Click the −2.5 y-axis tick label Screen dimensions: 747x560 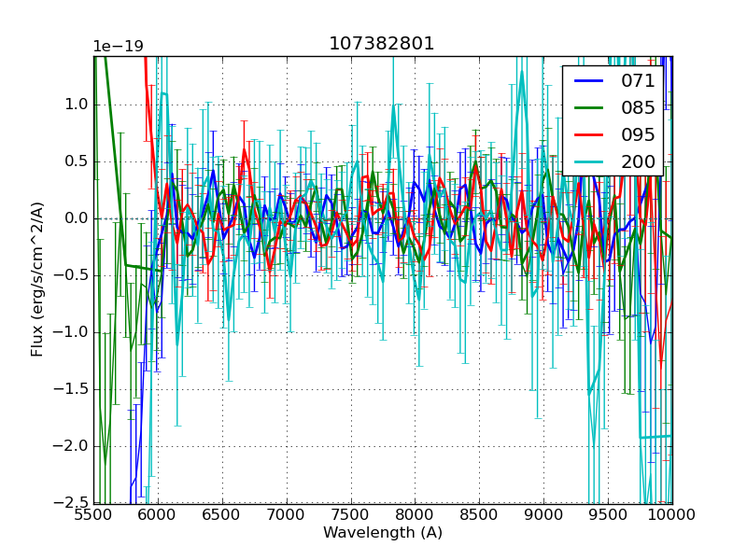[69, 503]
